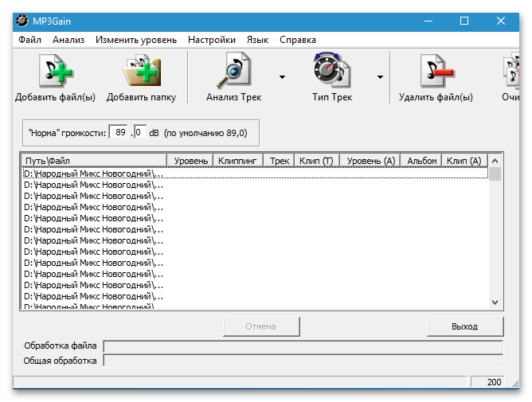Sort by the Альбом column header
The width and height of the screenshot is (532, 402).
coord(421,161)
